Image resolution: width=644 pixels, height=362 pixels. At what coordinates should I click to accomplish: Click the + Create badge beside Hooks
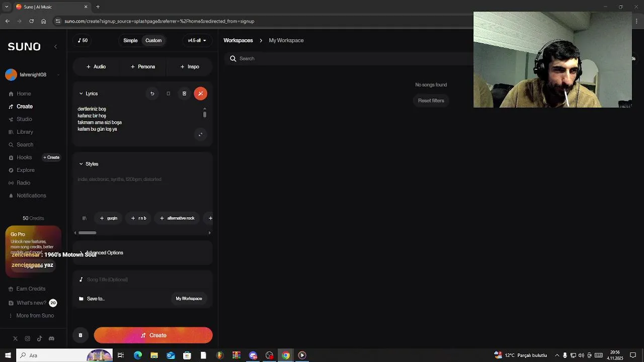pyautogui.click(x=51, y=157)
